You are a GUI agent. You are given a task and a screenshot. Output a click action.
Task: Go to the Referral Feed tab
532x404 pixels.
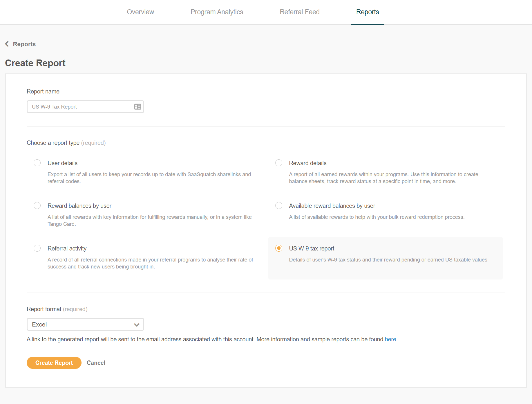point(299,12)
